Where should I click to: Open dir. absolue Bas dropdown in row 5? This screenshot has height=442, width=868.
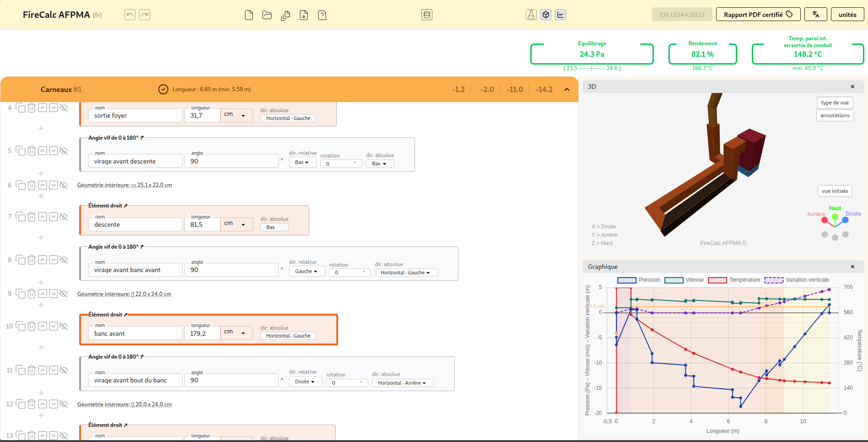click(x=380, y=164)
